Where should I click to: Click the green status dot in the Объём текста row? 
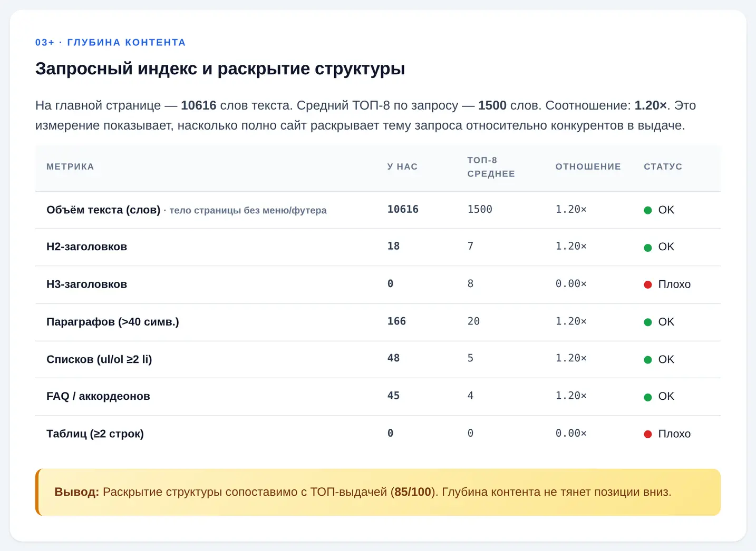click(648, 210)
